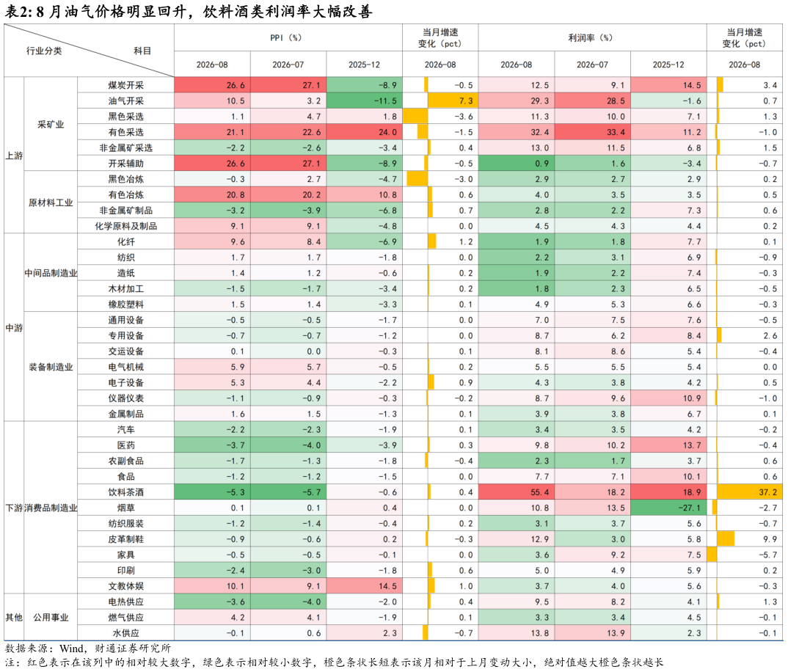Select the 橡胶塑料 row label
The image size is (788, 672).
click(x=126, y=304)
